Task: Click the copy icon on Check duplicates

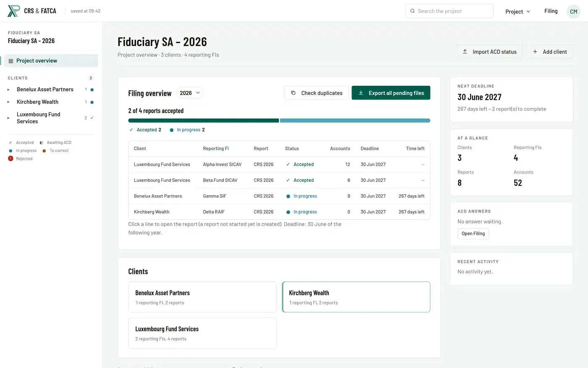Action: pos(293,93)
